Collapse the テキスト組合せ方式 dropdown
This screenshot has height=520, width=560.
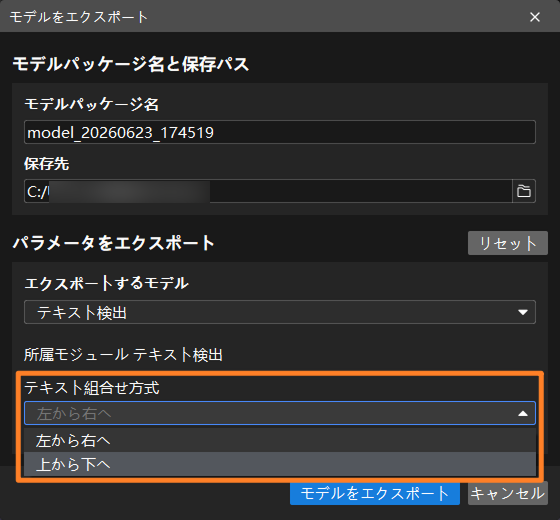coord(280,414)
